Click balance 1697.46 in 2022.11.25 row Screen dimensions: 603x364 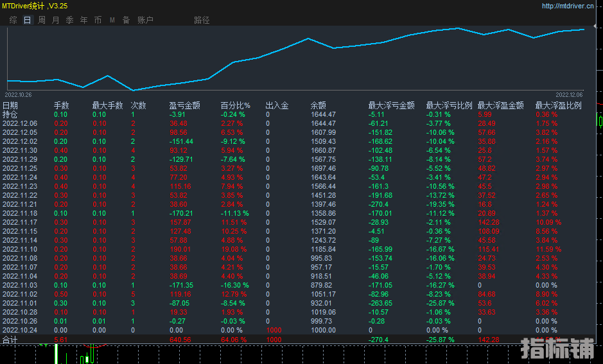324,168
